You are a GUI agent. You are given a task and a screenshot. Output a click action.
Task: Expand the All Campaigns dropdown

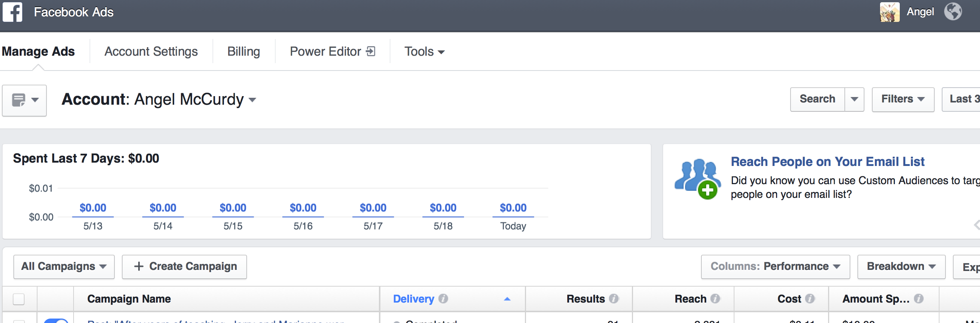coord(64,267)
